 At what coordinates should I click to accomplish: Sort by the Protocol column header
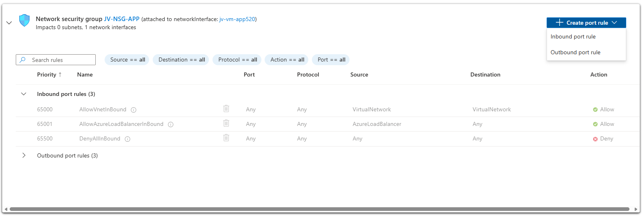[308, 74]
